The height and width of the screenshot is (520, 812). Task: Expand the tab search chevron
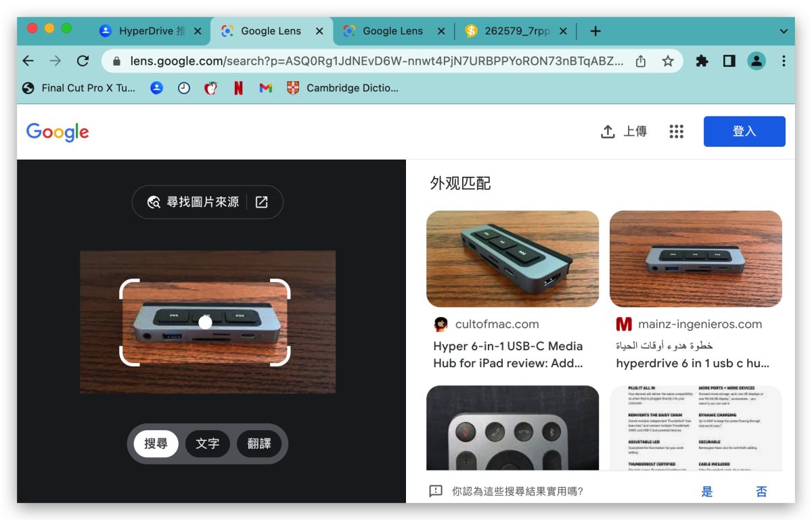point(784,31)
